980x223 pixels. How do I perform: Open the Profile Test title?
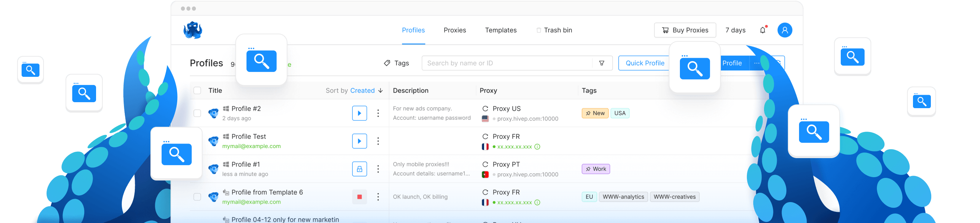pos(248,136)
